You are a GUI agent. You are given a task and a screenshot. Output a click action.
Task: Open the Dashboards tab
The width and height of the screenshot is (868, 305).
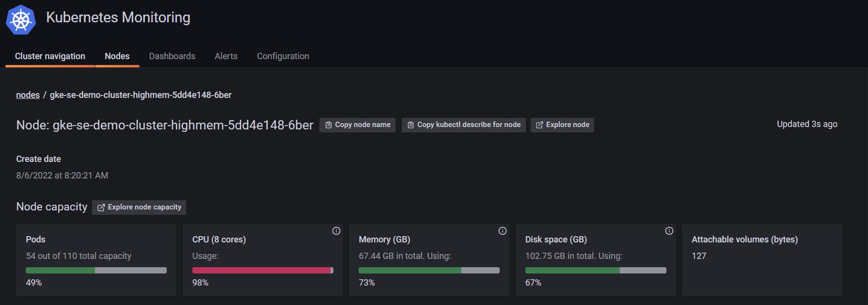172,56
